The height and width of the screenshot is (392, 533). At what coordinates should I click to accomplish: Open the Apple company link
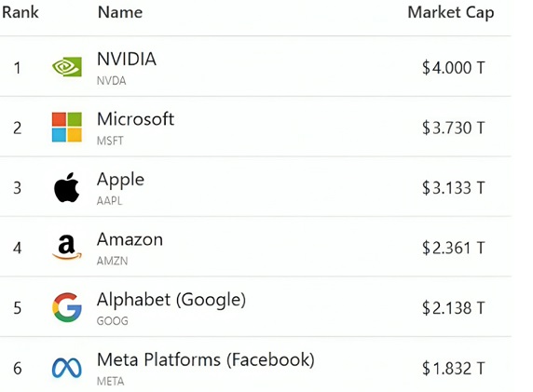pyautogui.click(x=120, y=180)
